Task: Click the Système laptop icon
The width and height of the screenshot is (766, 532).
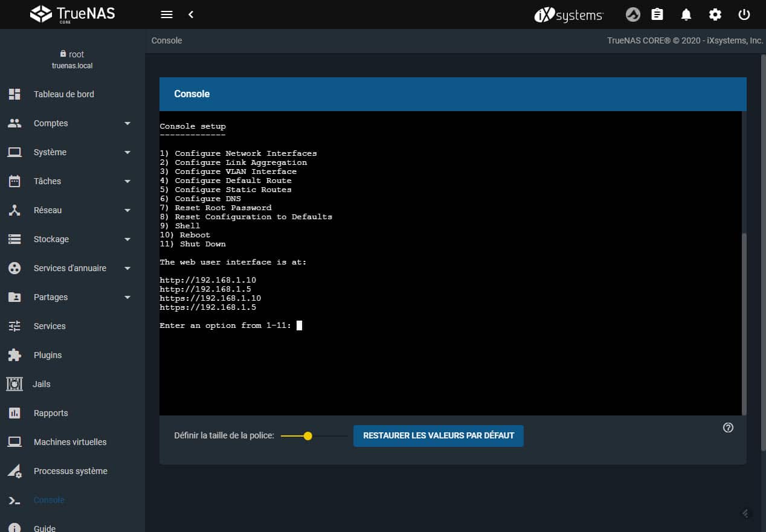Action: click(x=14, y=152)
